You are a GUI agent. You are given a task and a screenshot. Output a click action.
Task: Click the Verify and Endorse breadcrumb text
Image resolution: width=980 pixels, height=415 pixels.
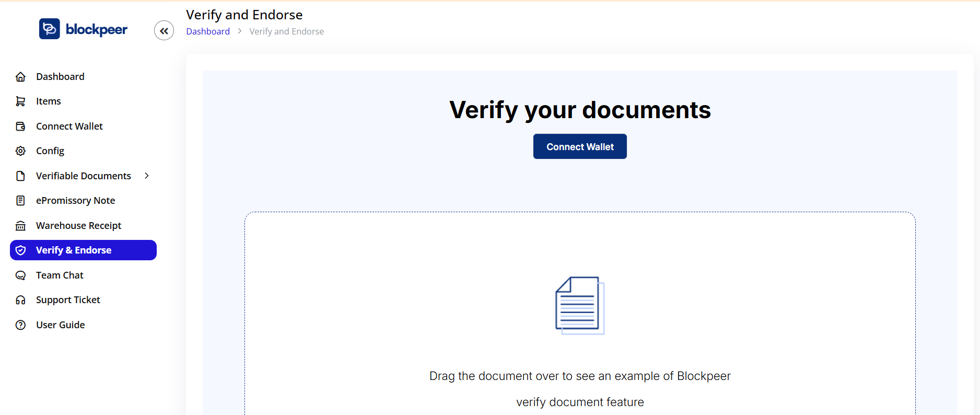(x=286, y=31)
